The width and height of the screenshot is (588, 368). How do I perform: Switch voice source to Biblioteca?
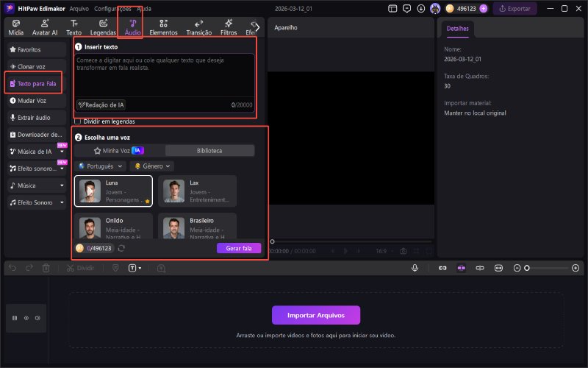(x=209, y=150)
